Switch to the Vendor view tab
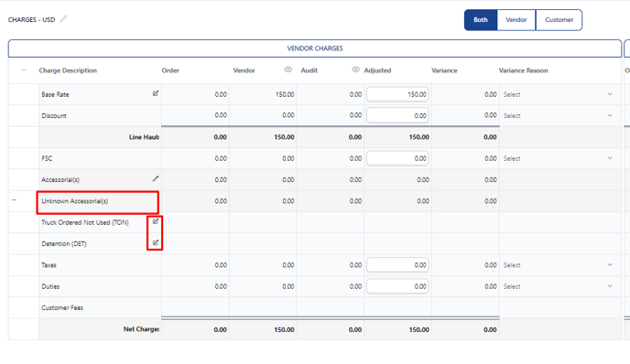The width and height of the screenshot is (630, 364). click(x=516, y=20)
